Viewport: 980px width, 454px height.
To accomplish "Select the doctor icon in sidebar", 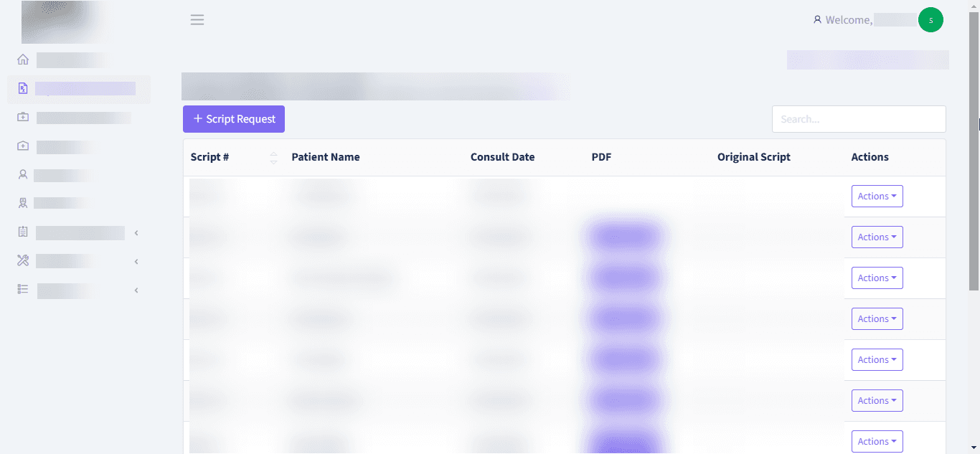I will [x=23, y=203].
